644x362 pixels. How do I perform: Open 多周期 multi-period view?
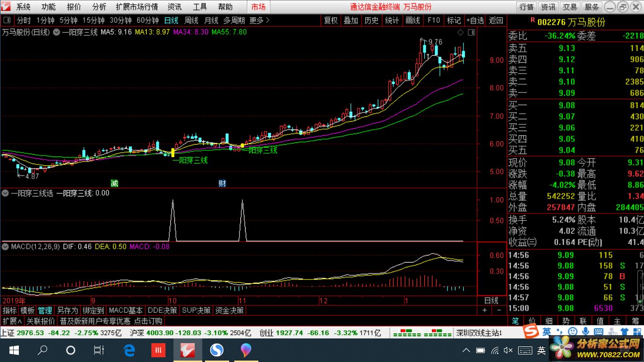pyautogui.click(x=234, y=20)
